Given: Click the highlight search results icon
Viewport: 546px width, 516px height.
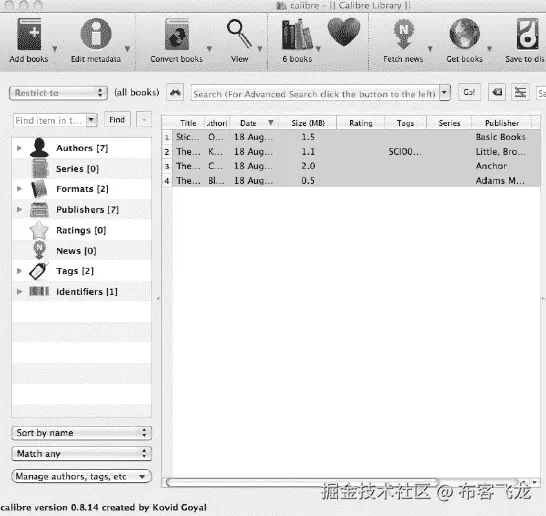Looking at the screenshot, I should click(520, 92).
